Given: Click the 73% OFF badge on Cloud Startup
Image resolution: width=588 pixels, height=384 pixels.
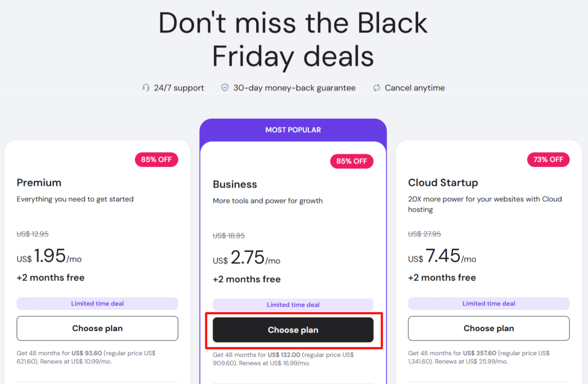Looking at the screenshot, I should coord(548,159).
